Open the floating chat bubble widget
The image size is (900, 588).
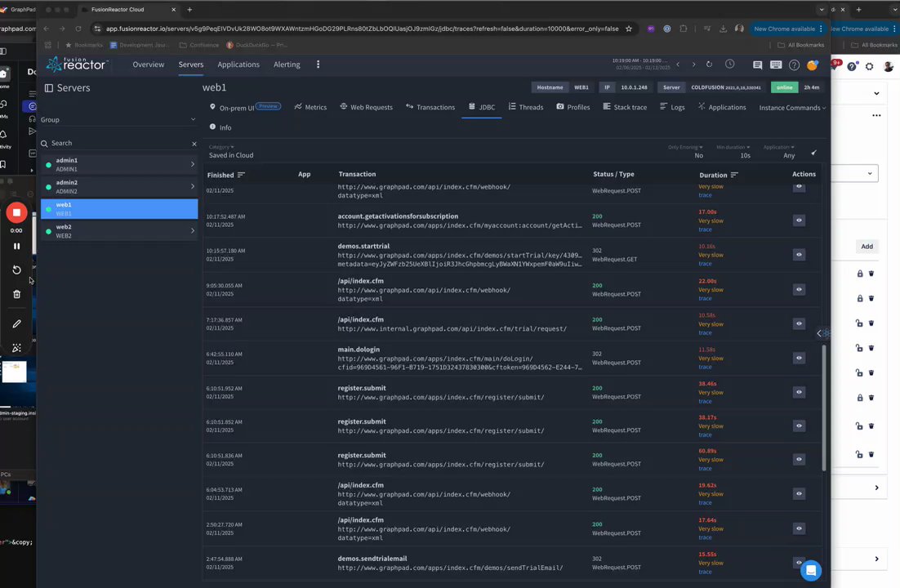(x=810, y=570)
